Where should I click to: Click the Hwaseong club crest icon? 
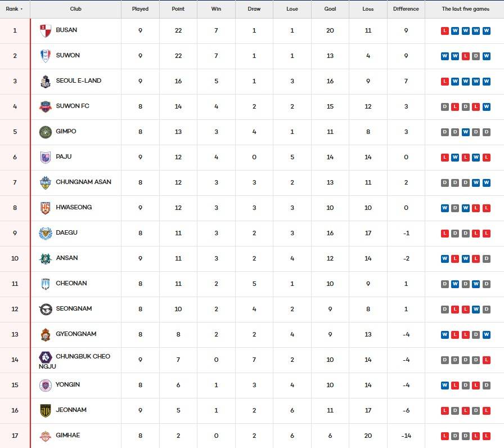tap(46, 208)
